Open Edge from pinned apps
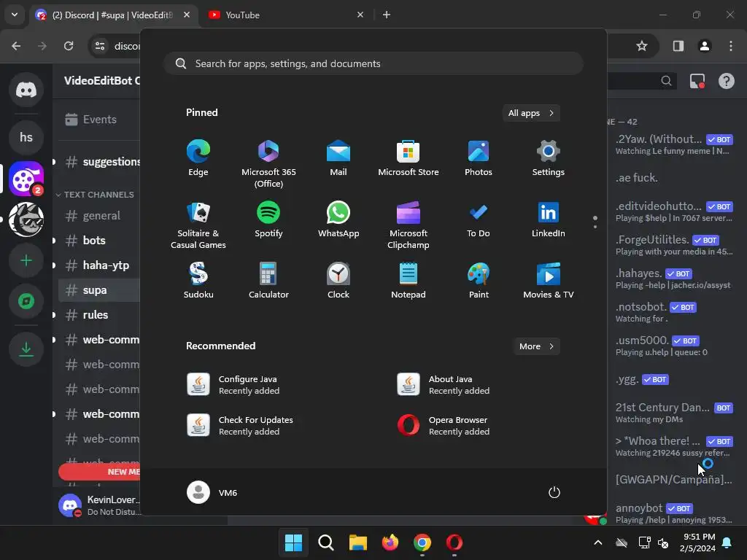The width and height of the screenshot is (747, 560). 198,158
